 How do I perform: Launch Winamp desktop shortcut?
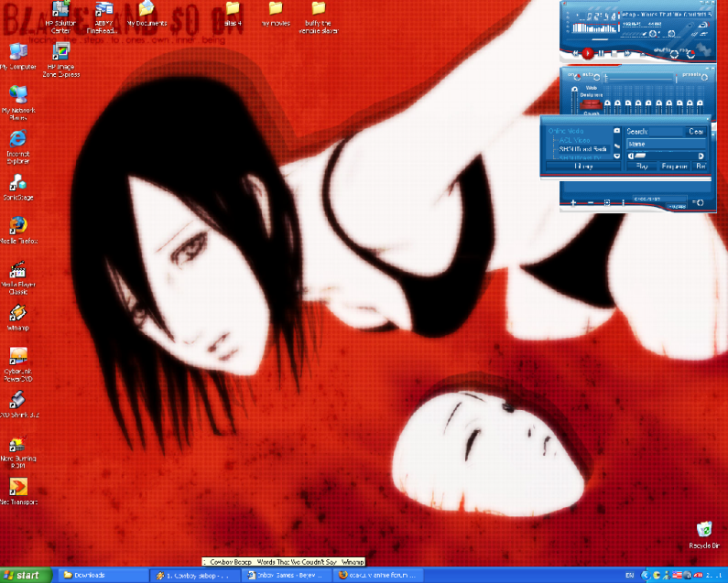18,318
